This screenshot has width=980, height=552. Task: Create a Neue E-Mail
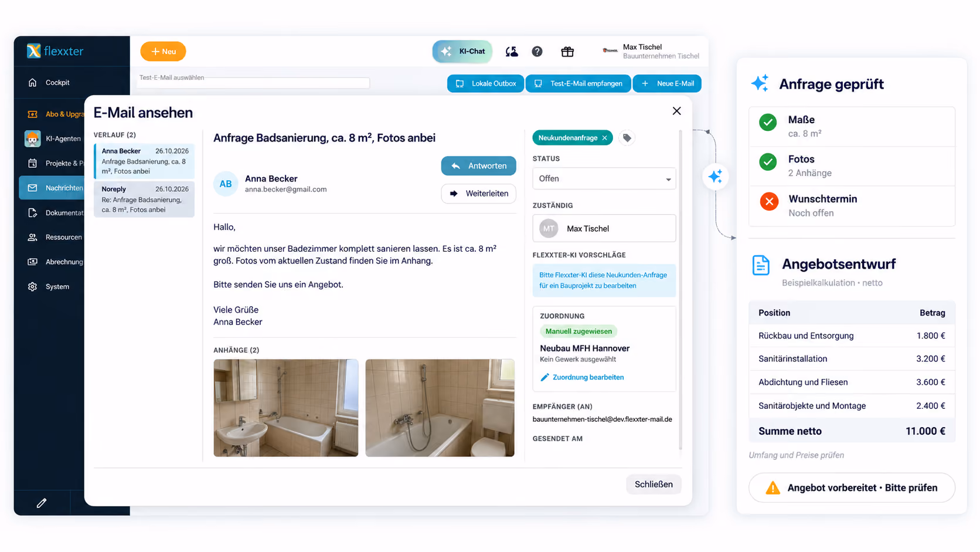[x=667, y=84]
